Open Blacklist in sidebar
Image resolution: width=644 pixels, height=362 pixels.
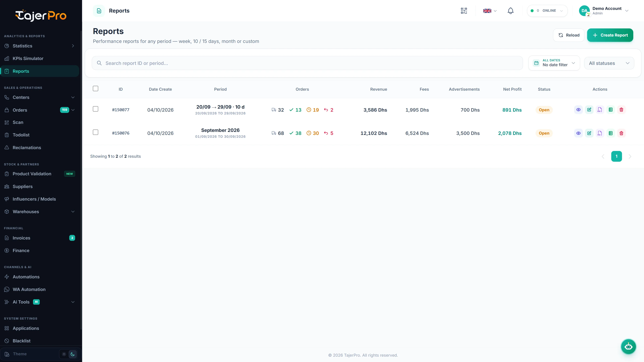coord(40,341)
